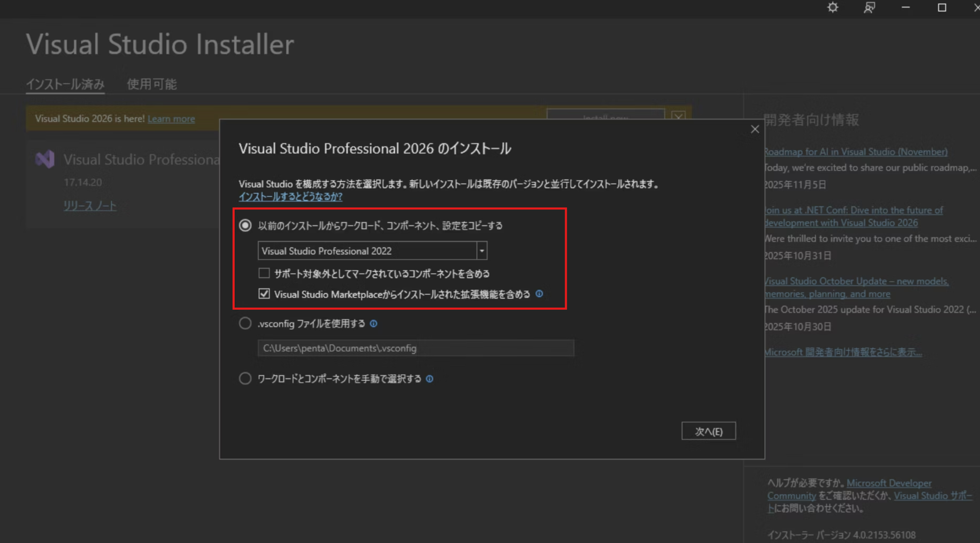Select the .vsconfig file radio option
The image size is (980, 543).
[245, 323]
